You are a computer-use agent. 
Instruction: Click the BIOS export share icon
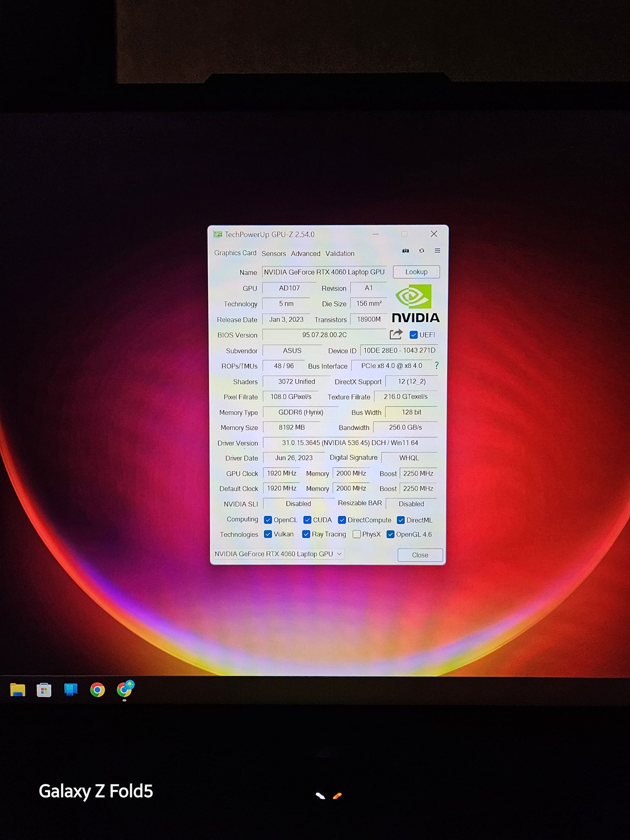[x=396, y=334]
